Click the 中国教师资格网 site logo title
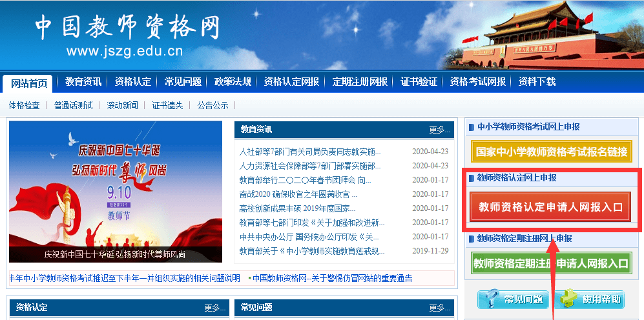644x320 pixels. coord(127,28)
